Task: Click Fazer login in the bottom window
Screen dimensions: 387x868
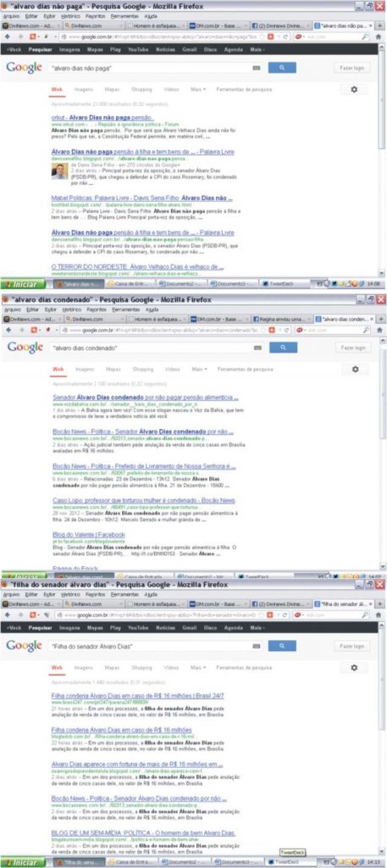Action: click(x=352, y=646)
